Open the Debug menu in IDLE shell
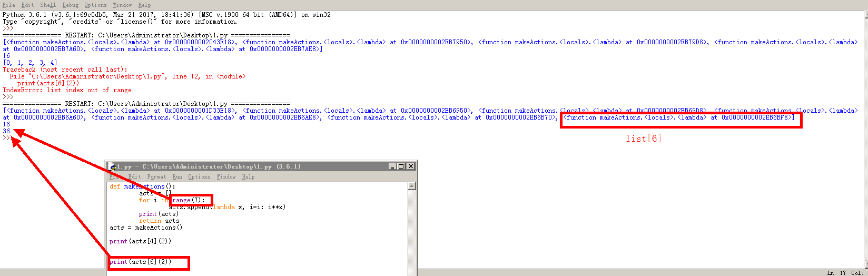Image resolution: width=868 pixels, height=276 pixels. click(x=70, y=5)
